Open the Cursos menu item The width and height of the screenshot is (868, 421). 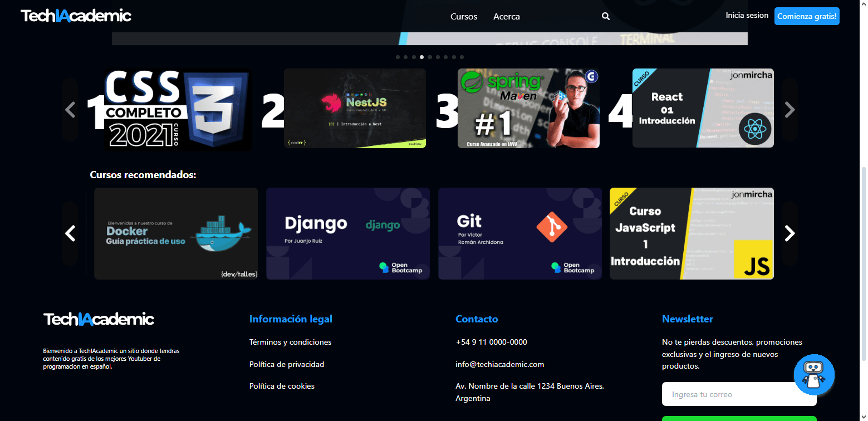(x=464, y=16)
